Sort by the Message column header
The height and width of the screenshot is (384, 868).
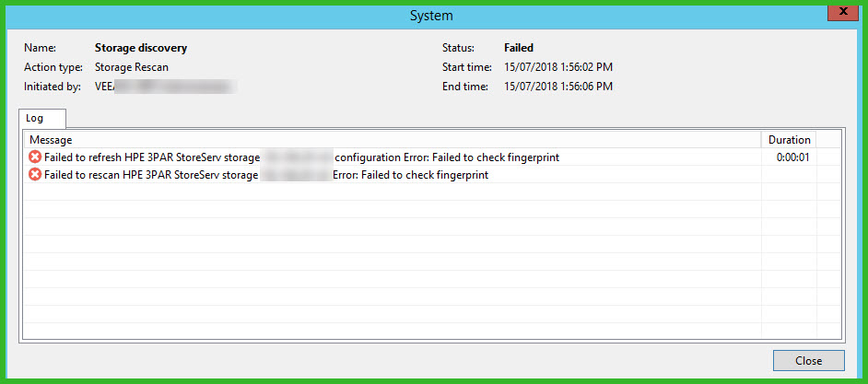point(52,140)
